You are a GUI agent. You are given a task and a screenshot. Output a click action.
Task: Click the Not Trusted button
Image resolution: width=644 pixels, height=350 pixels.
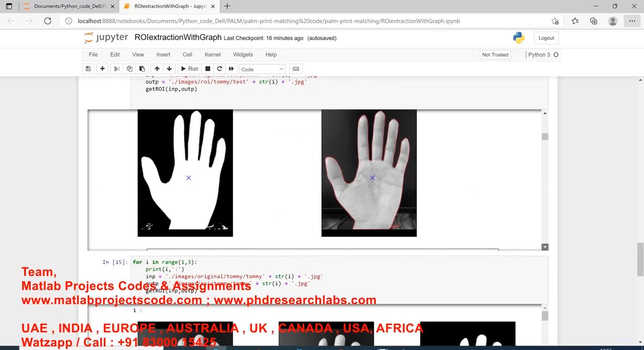tap(495, 54)
